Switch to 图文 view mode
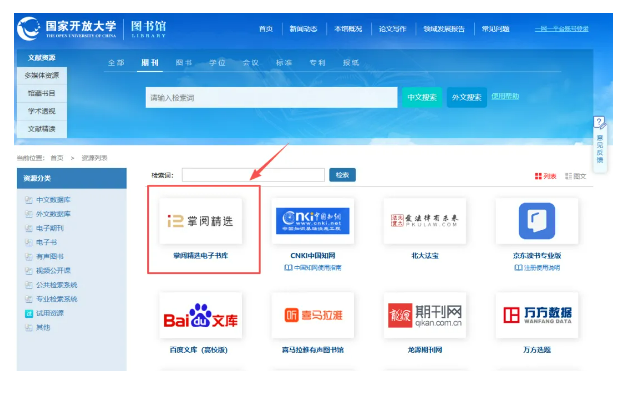 click(x=575, y=176)
